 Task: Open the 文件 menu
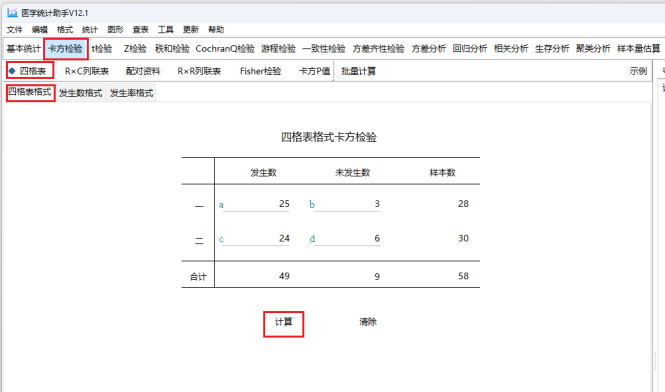coord(14,29)
